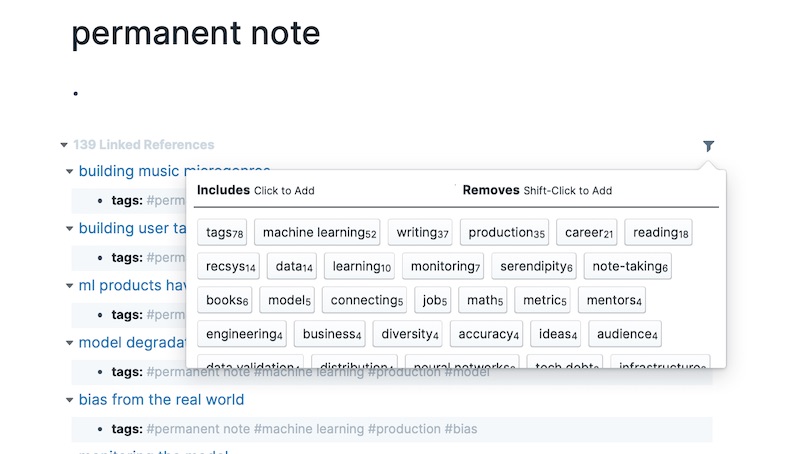The height and width of the screenshot is (454, 800).
Task: Collapse the bias from the real world reference
Action: [70, 400]
